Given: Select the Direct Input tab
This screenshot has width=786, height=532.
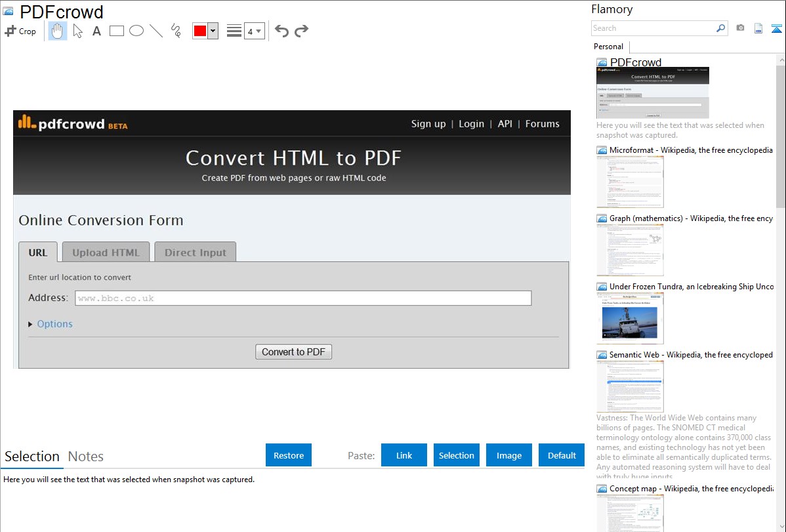Looking at the screenshot, I should click(196, 252).
